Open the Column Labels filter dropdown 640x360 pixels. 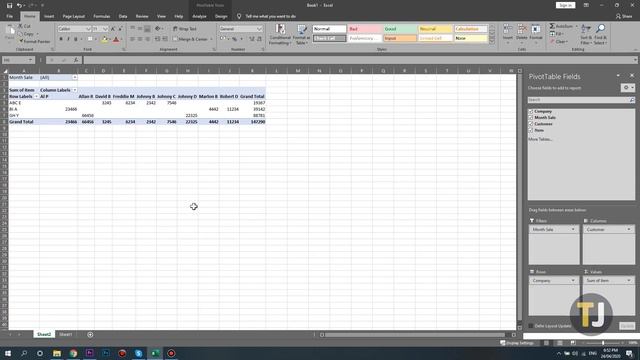click(75, 90)
